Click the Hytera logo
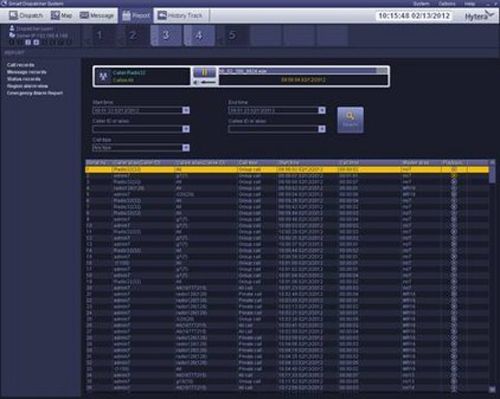 [479, 16]
